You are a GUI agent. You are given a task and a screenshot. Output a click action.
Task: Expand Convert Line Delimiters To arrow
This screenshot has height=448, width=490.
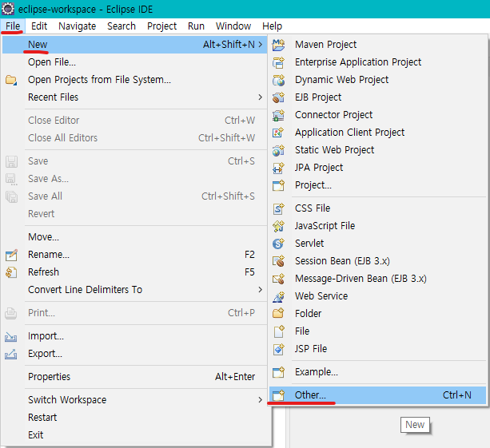pos(260,290)
